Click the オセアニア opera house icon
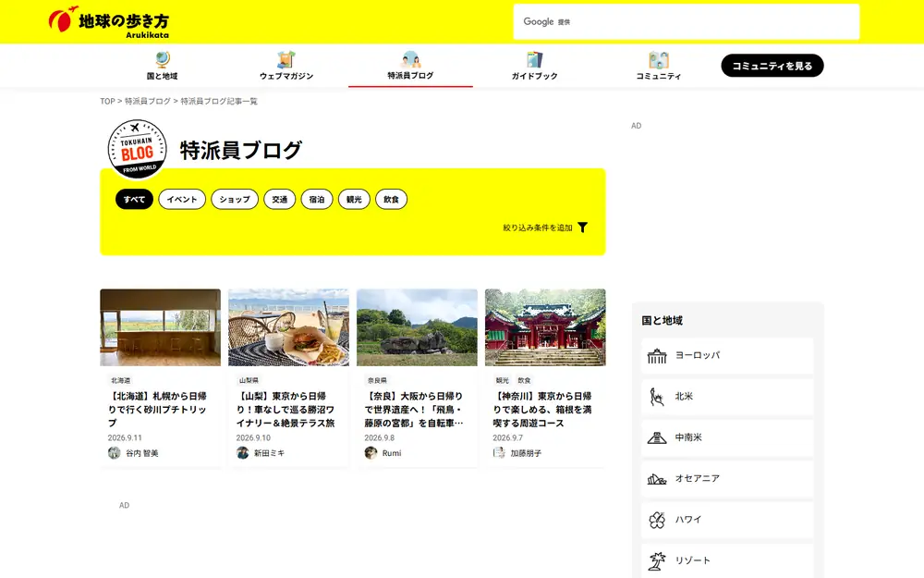 [x=657, y=479]
